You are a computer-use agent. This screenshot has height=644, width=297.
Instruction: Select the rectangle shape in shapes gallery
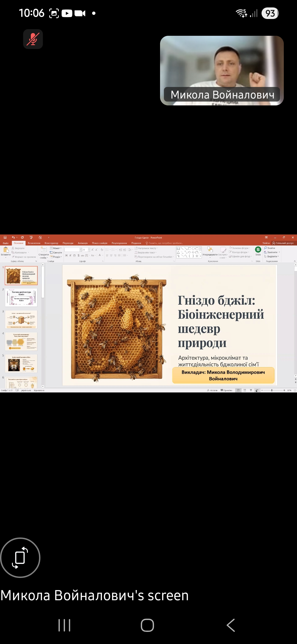189,248
